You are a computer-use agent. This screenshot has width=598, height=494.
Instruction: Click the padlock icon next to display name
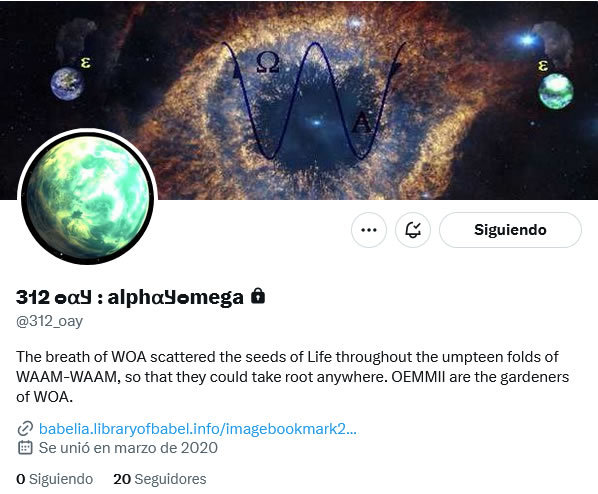point(258,296)
